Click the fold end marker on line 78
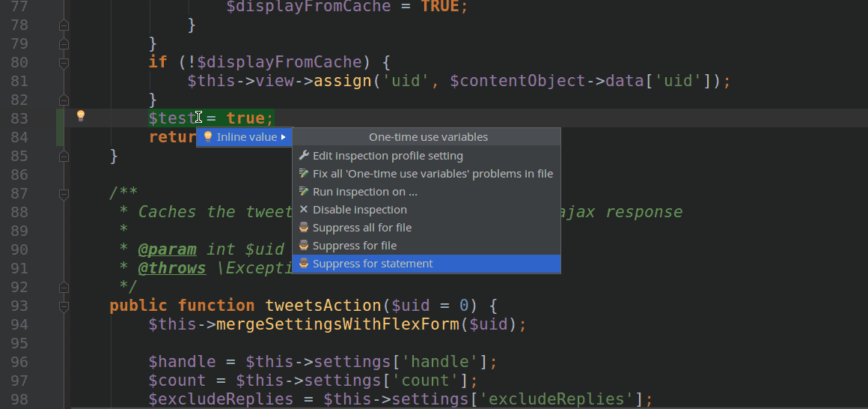This screenshot has height=409, width=868. tap(64, 25)
